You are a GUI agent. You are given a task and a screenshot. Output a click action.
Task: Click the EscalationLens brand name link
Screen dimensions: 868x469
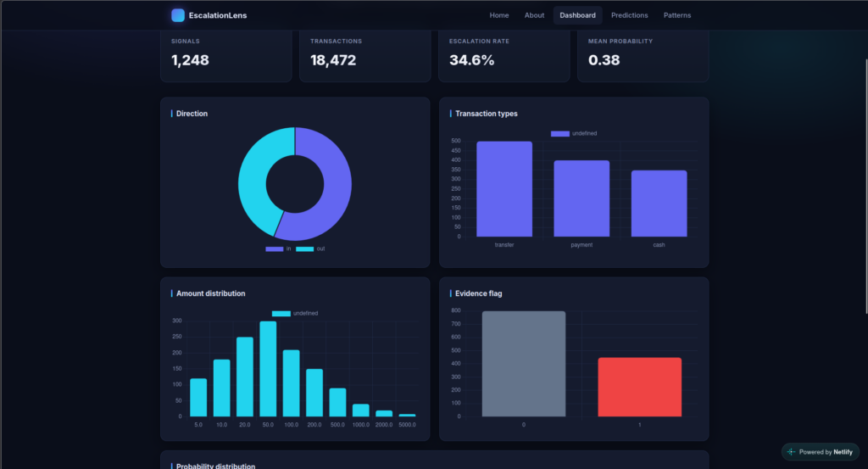218,15
